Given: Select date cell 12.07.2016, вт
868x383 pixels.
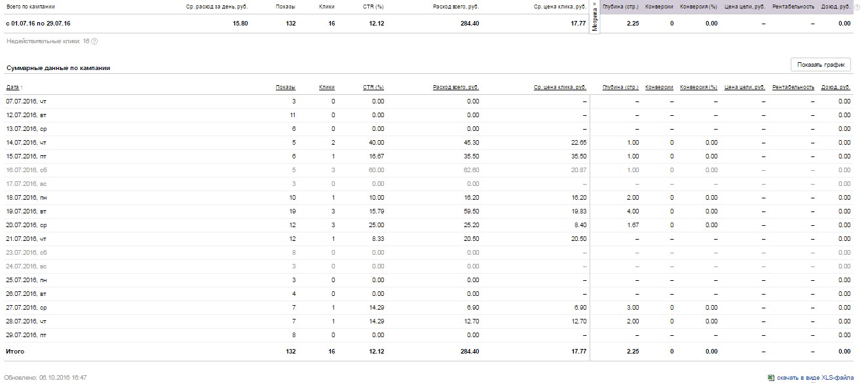Looking at the screenshot, I should coord(26,115).
